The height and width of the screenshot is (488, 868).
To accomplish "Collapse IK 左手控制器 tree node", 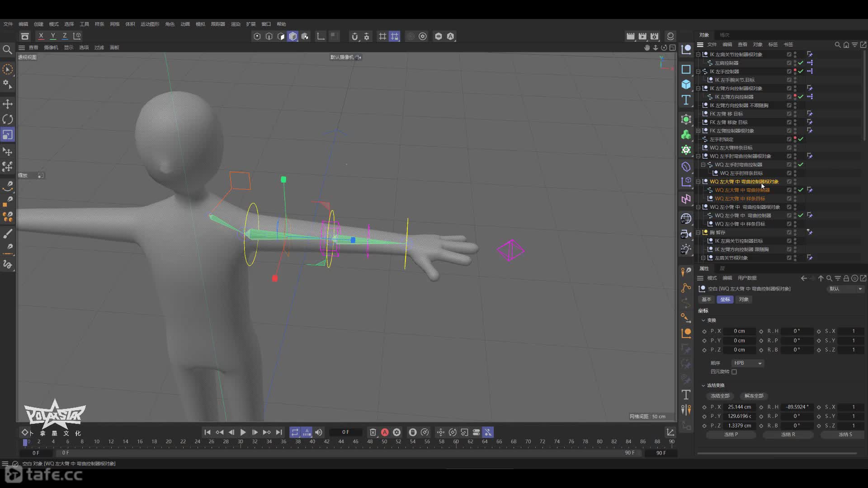I will pos(698,71).
